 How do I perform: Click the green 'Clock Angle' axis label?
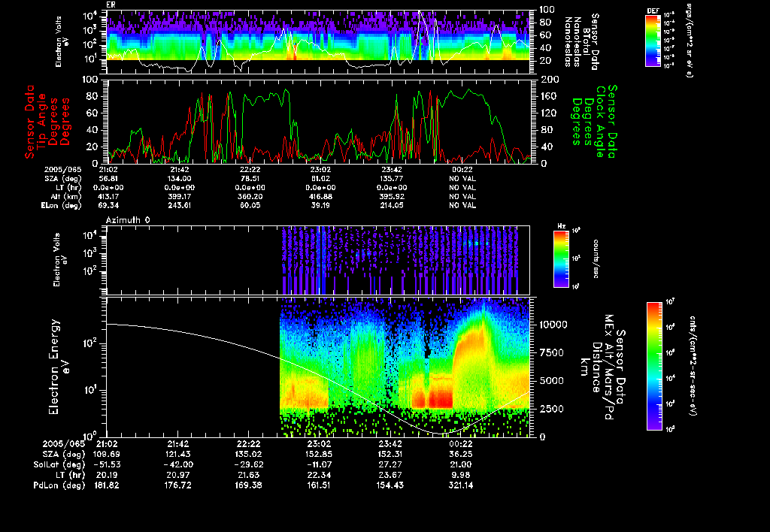pyautogui.click(x=601, y=122)
